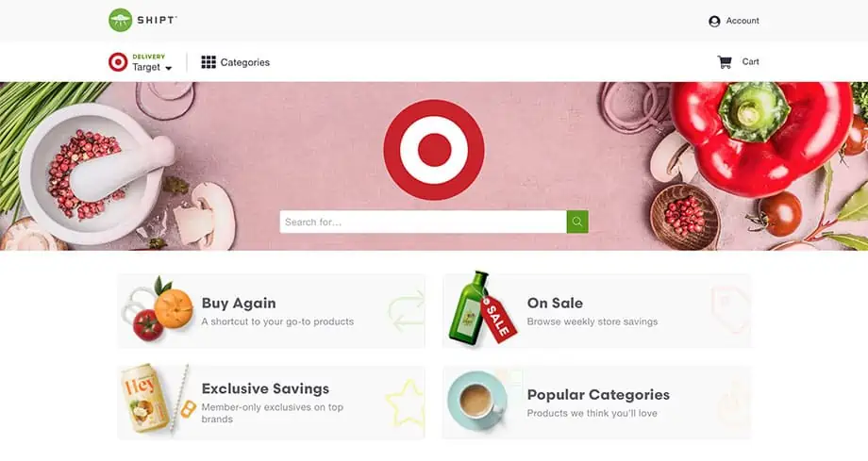
Task: Go to Account text link
Action: pyautogui.click(x=743, y=21)
